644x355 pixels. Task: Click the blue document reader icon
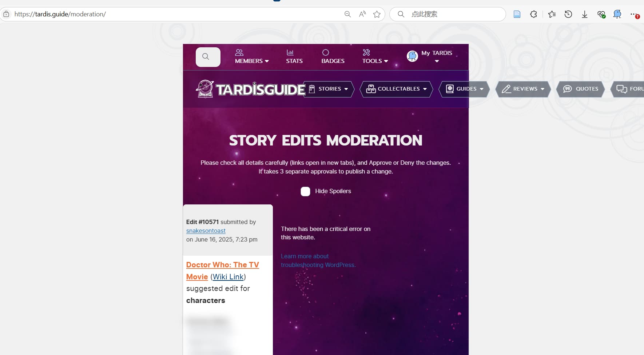click(x=517, y=14)
